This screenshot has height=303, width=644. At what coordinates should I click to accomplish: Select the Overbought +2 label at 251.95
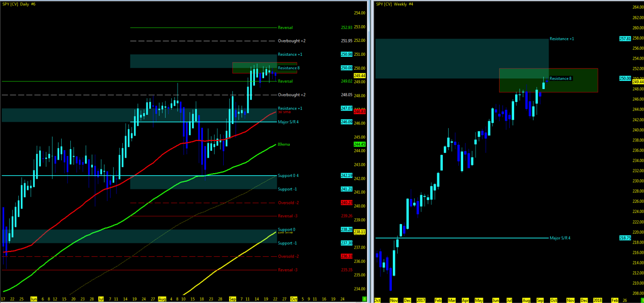click(291, 41)
